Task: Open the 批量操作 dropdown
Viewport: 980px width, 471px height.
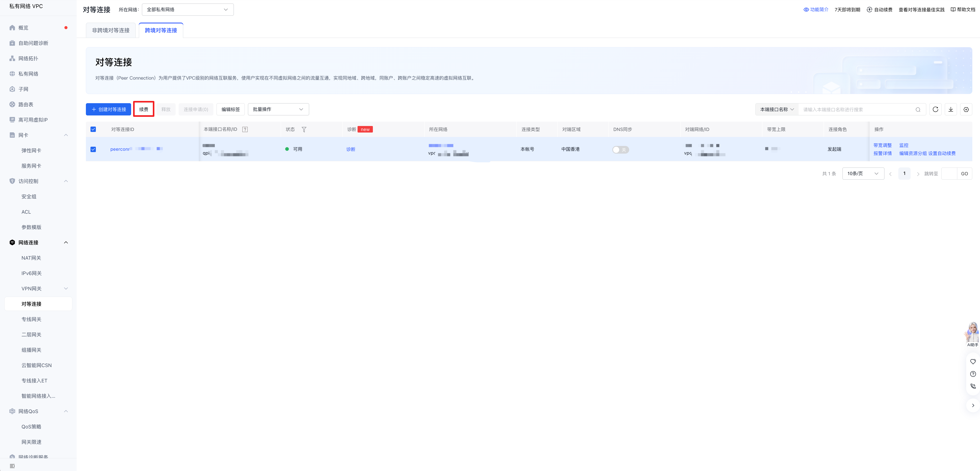Action: [278, 110]
